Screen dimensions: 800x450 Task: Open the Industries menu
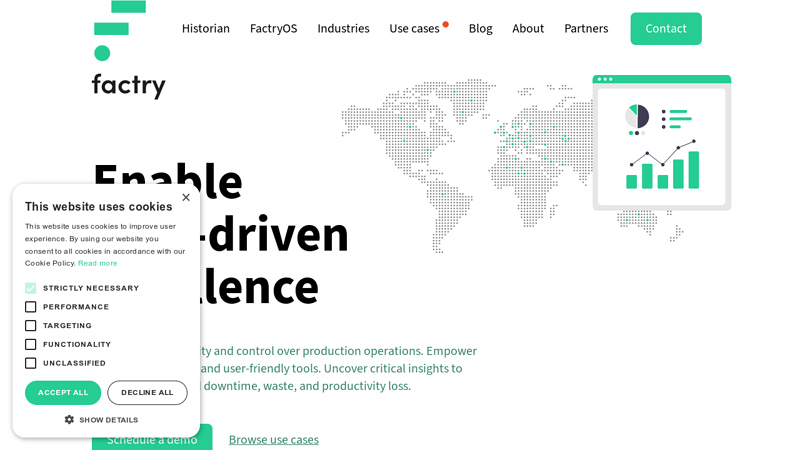click(x=343, y=29)
